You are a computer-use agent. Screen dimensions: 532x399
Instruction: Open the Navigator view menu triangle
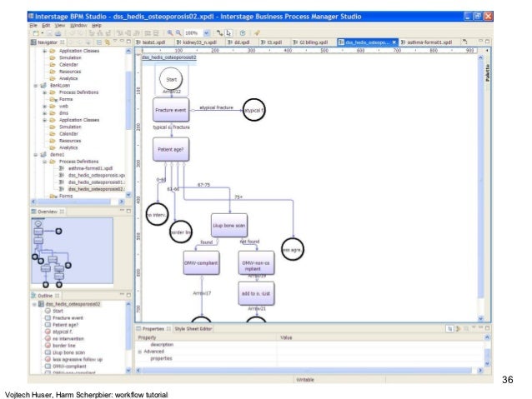point(115,41)
